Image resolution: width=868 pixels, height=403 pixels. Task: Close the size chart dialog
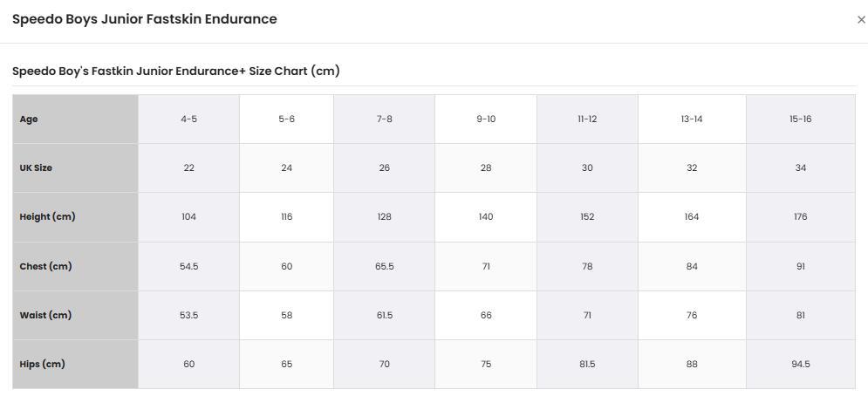point(861,20)
